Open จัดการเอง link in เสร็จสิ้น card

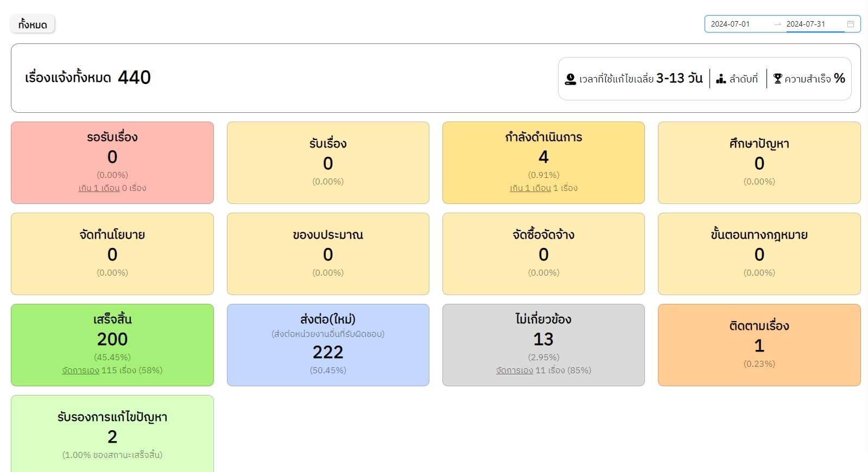pos(80,371)
